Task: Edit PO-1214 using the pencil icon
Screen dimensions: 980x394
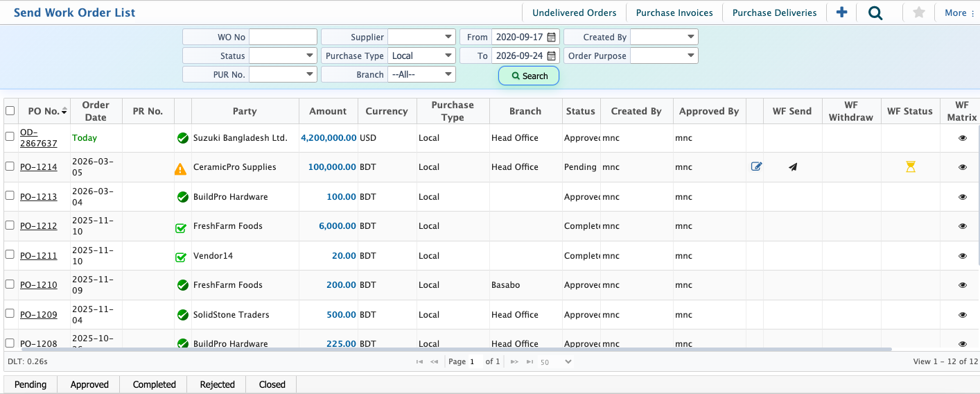Action: click(756, 166)
